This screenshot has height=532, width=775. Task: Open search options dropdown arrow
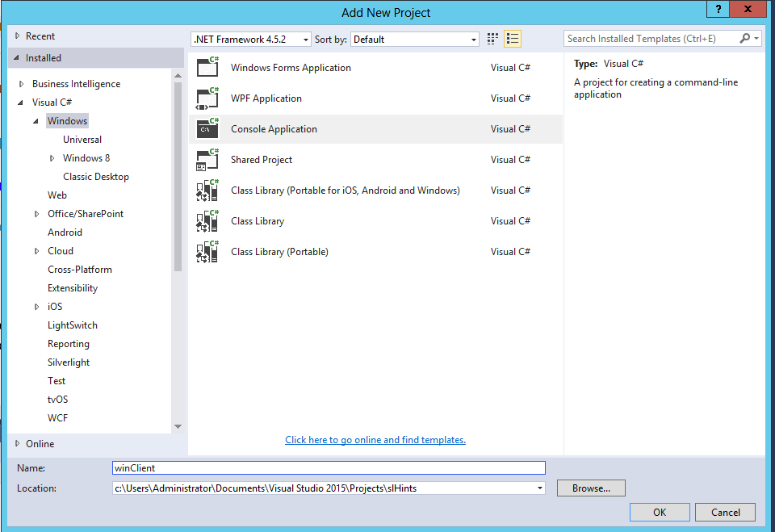pos(756,38)
